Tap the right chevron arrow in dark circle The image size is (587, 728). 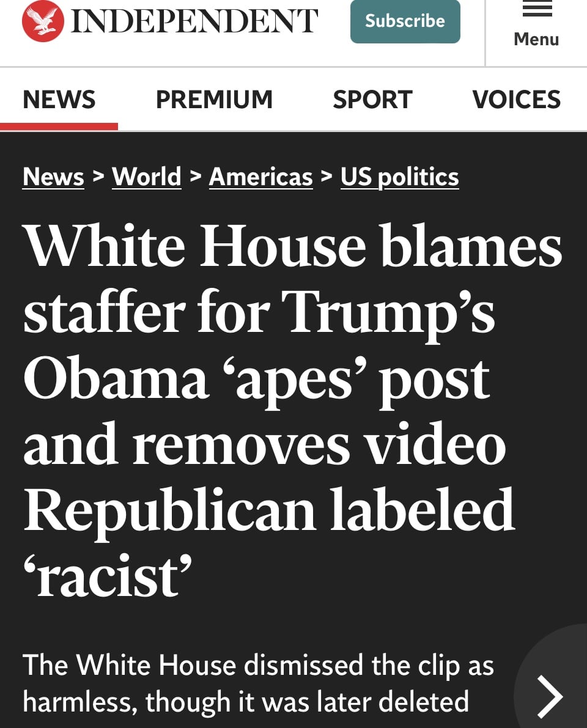point(550,696)
